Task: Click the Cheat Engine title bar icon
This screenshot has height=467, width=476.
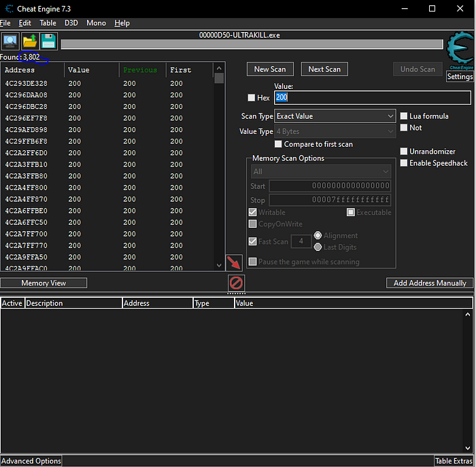Action: pyautogui.click(x=10, y=9)
